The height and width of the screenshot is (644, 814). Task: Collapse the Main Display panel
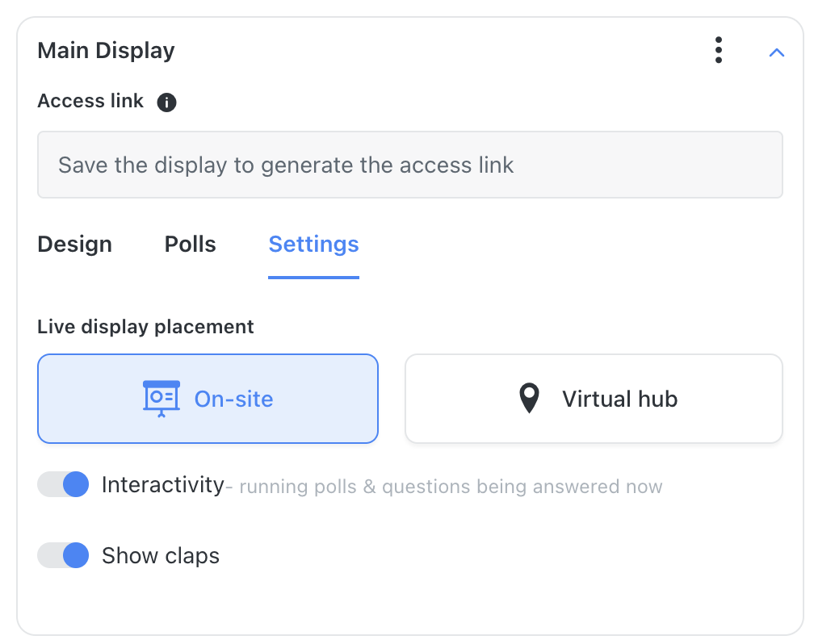(x=777, y=52)
